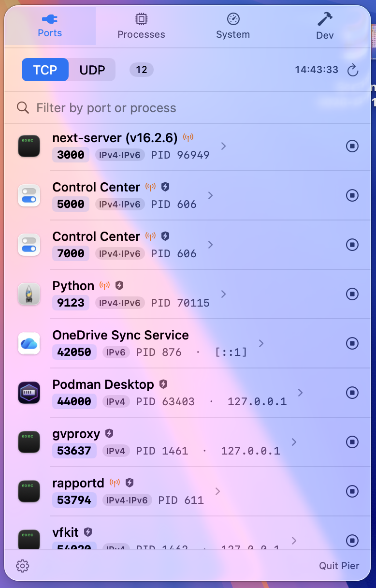376x588 pixels.
Task: Click the IPv6 tag on OneDrive row
Action: click(x=116, y=352)
